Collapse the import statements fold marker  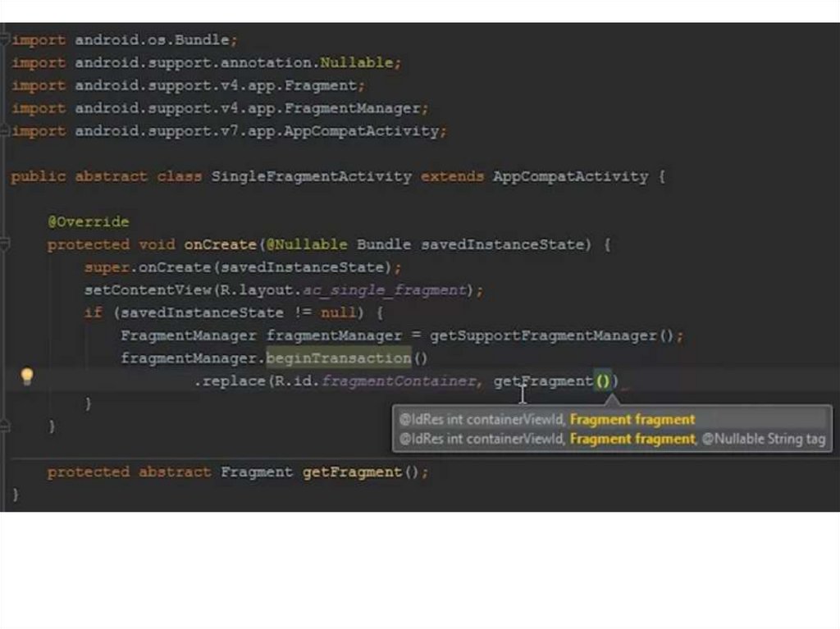(x=4, y=39)
